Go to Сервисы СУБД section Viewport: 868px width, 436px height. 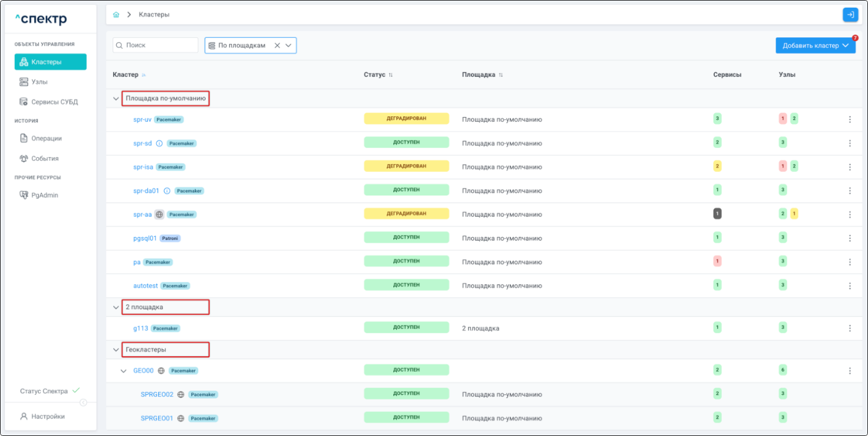click(54, 102)
